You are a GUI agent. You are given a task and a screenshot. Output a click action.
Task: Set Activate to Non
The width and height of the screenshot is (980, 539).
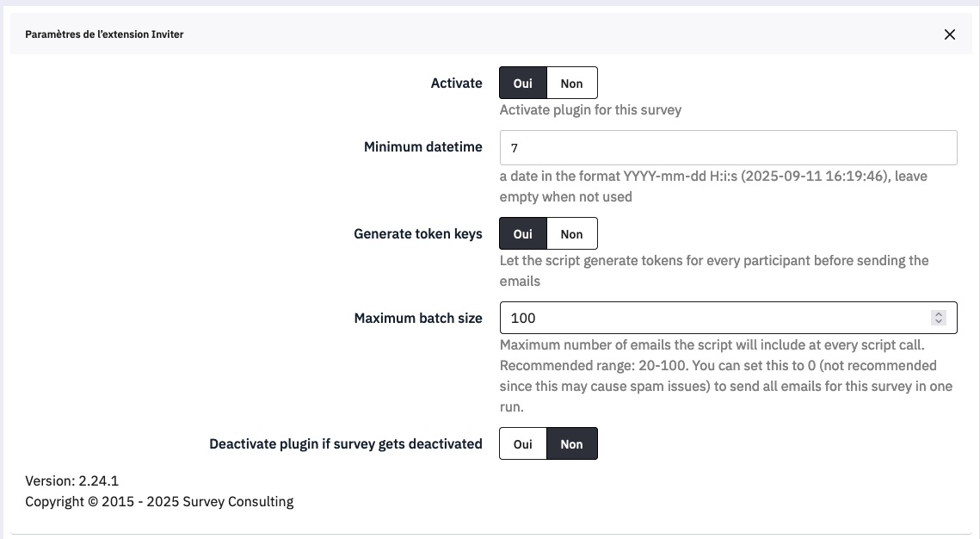[571, 84]
